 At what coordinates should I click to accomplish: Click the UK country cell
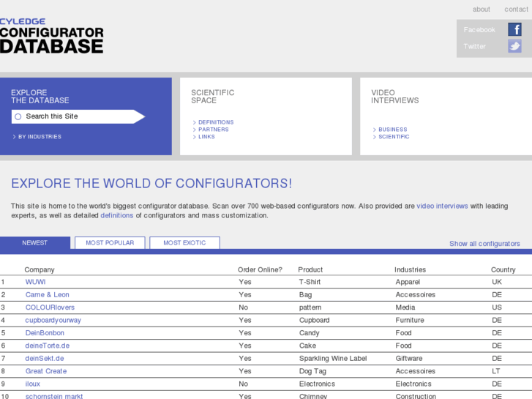(x=497, y=282)
